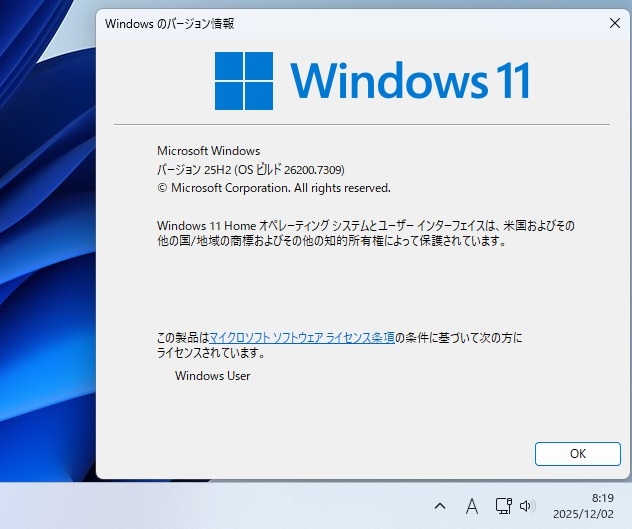Click the バージョン 25H2 build text
The width and height of the screenshot is (632, 529).
(x=251, y=170)
